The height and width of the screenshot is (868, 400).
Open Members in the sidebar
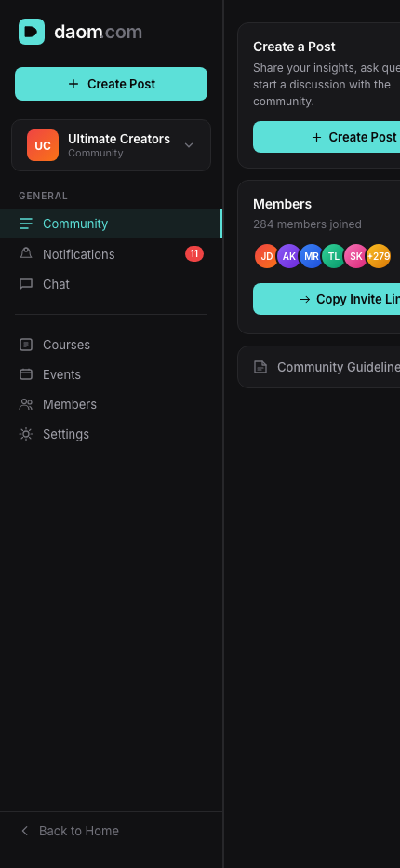coord(112,404)
